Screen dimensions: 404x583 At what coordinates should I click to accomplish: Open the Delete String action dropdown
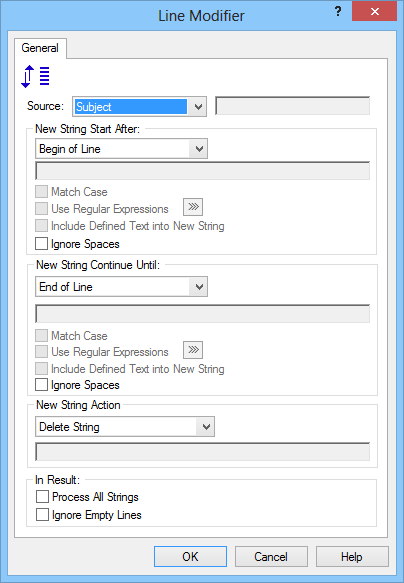[x=125, y=426]
